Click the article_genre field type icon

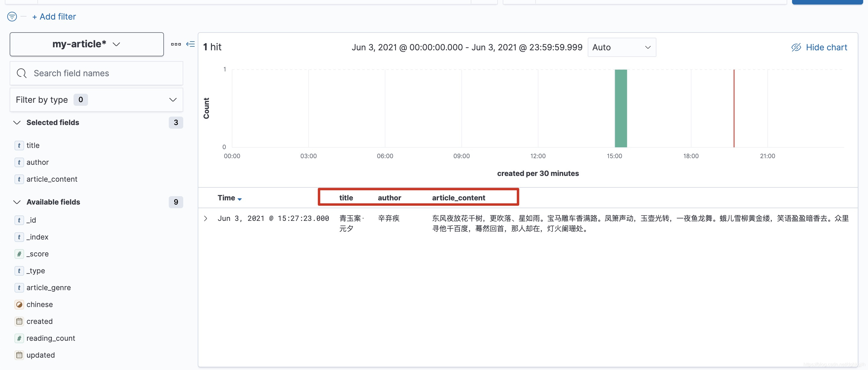coord(19,288)
